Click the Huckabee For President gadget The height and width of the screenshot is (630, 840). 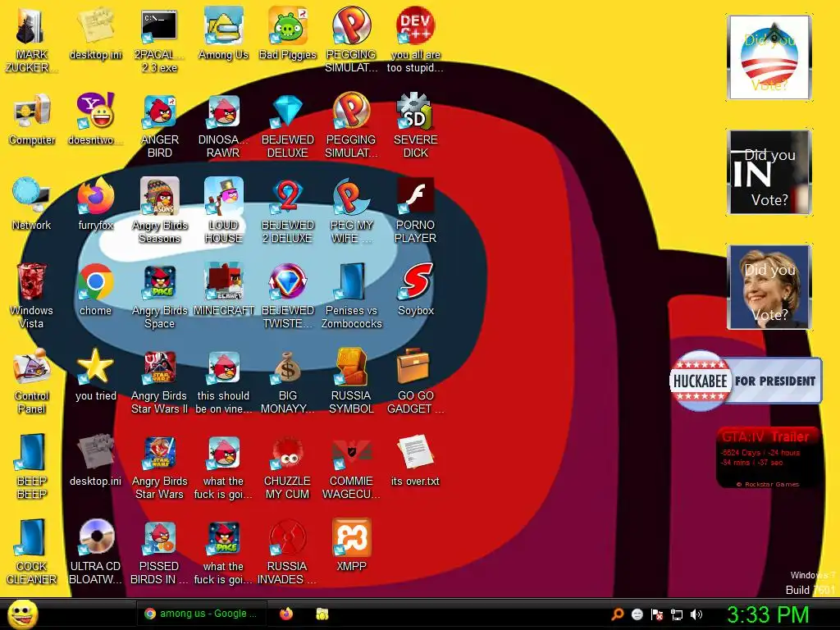coord(746,381)
